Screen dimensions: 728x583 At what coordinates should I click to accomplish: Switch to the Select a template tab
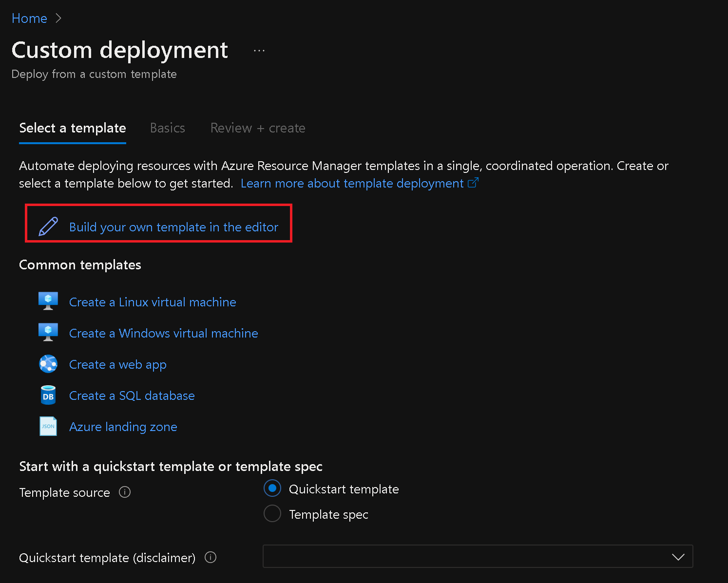(73, 128)
